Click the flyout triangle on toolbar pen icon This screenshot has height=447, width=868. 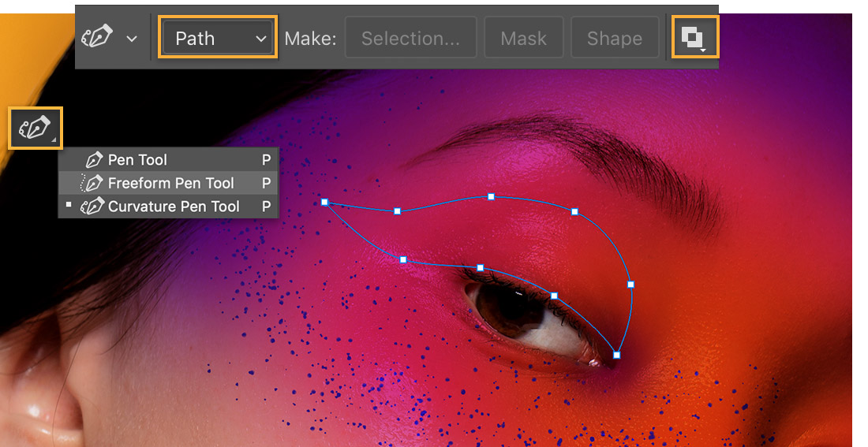54,140
